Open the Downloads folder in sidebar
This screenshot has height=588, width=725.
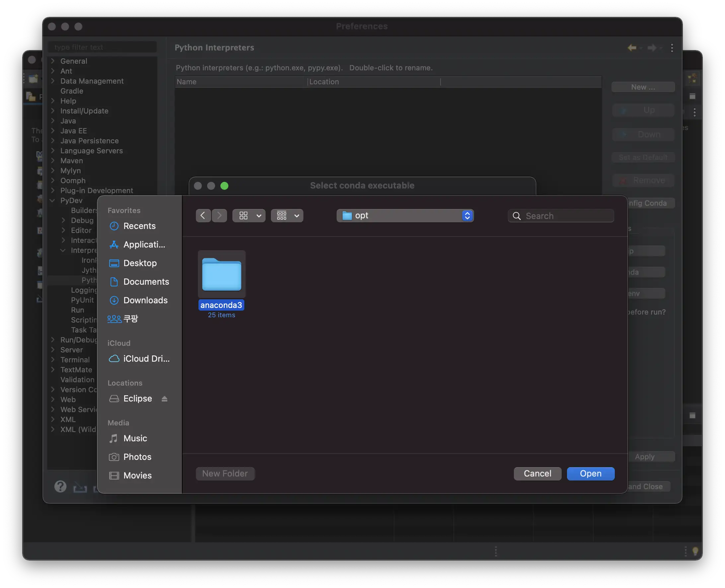pyautogui.click(x=145, y=300)
